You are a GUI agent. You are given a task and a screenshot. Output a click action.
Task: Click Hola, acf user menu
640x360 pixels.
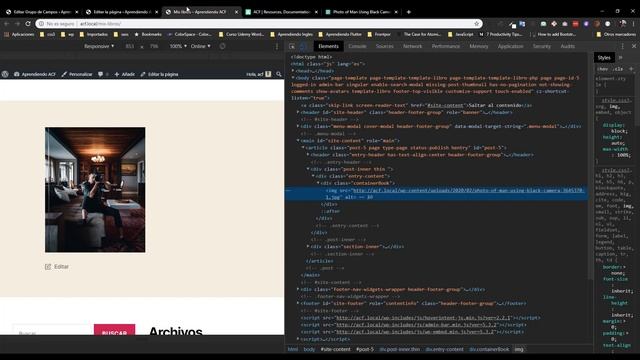pos(258,74)
